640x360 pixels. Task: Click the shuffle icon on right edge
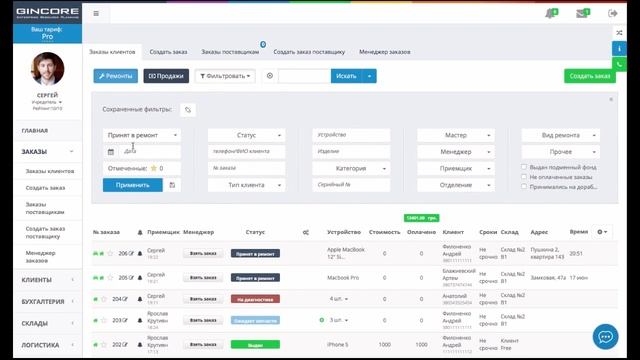619,33
